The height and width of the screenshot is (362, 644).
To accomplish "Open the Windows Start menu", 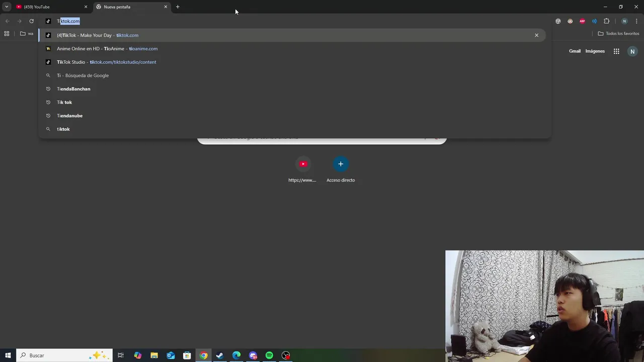I will [8, 355].
